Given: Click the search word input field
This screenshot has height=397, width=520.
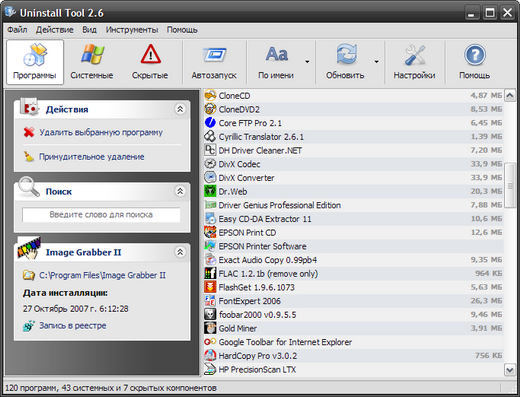Looking at the screenshot, I should pos(101,215).
